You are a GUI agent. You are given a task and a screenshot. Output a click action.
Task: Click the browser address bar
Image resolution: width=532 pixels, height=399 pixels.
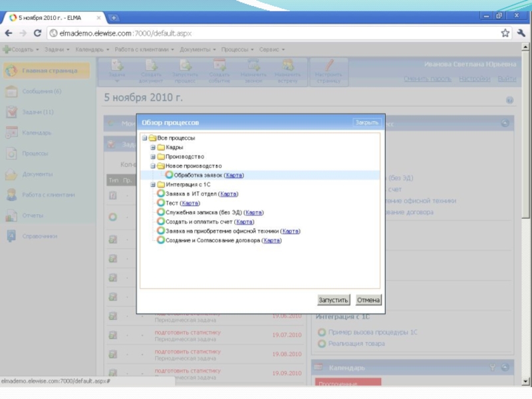[x=266, y=33]
